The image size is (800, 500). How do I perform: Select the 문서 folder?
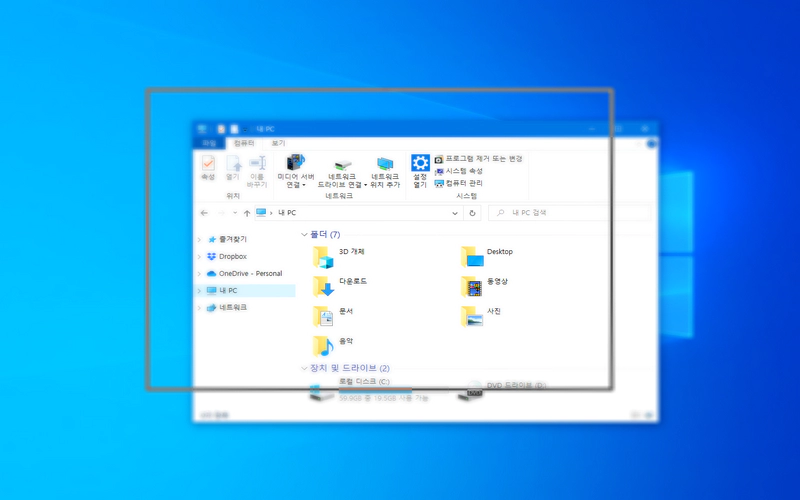(x=333, y=316)
